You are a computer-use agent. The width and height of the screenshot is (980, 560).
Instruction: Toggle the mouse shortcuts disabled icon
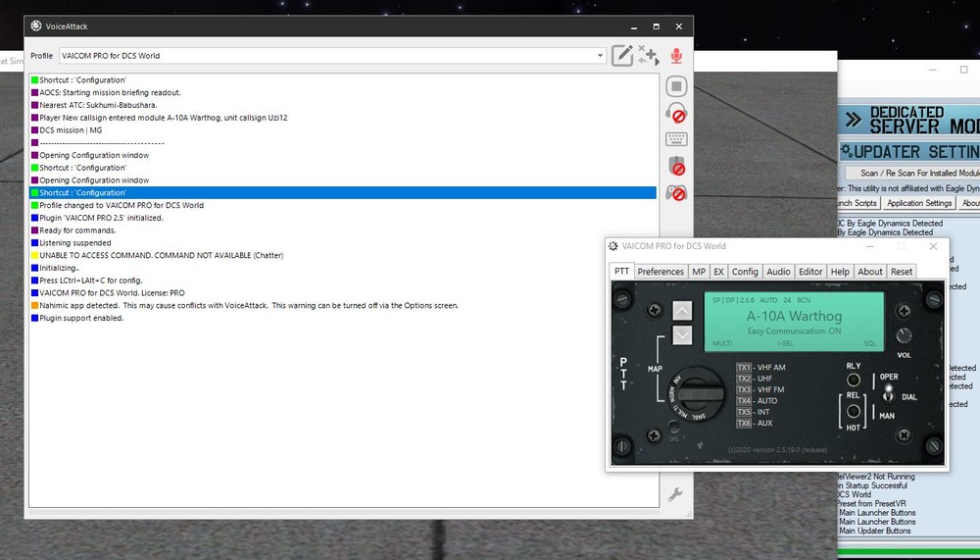point(676,166)
